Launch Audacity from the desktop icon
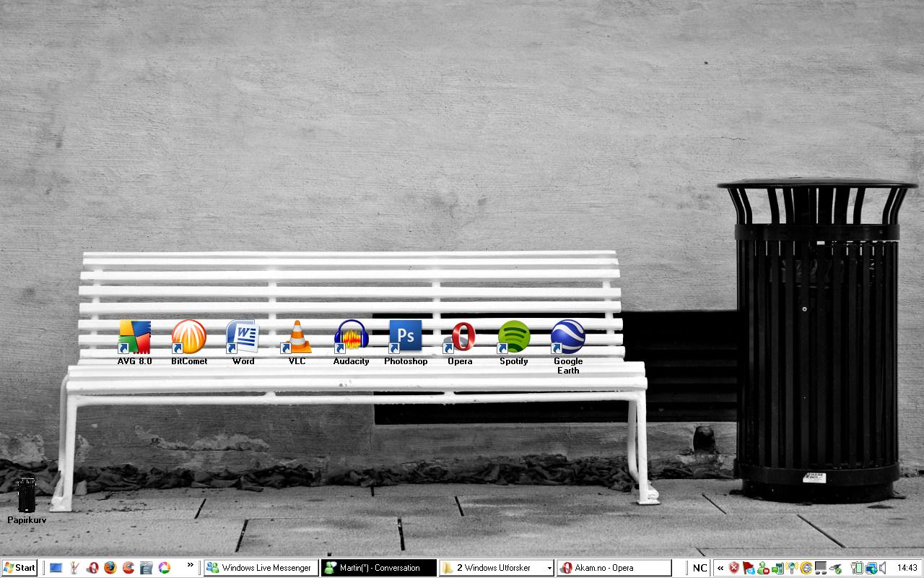 tap(352, 342)
